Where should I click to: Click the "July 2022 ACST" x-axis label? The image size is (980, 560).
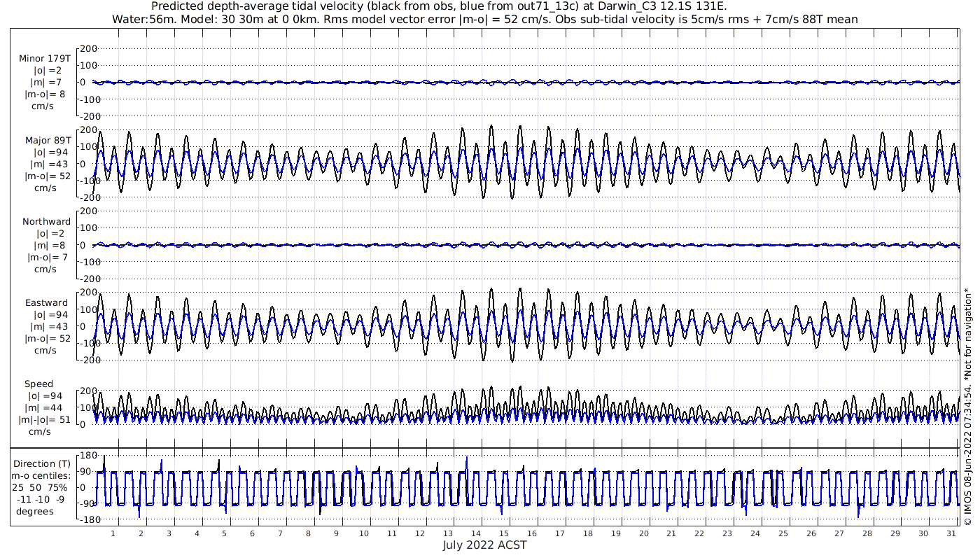point(484,545)
